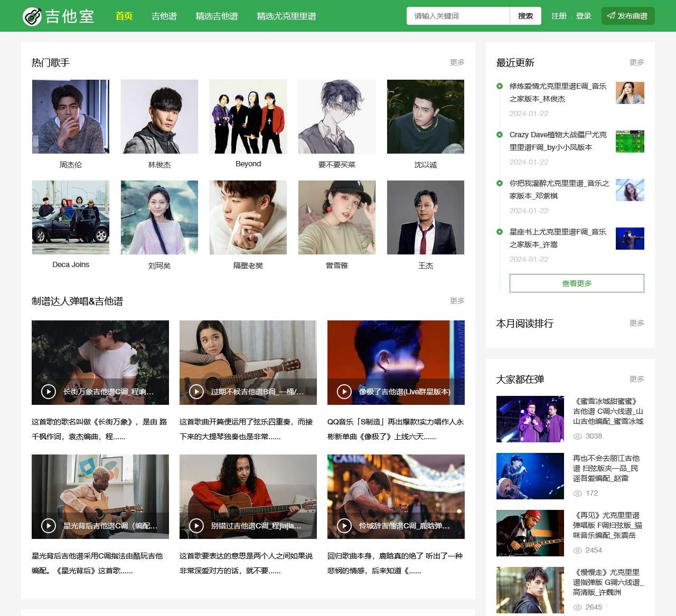676x616 pixels.
Task: Click the green timeline dot for 修炼爱情
Action: pos(500,86)
